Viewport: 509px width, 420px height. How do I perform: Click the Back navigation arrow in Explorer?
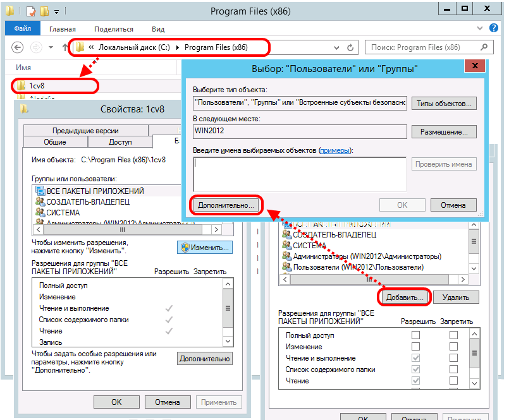18,47
